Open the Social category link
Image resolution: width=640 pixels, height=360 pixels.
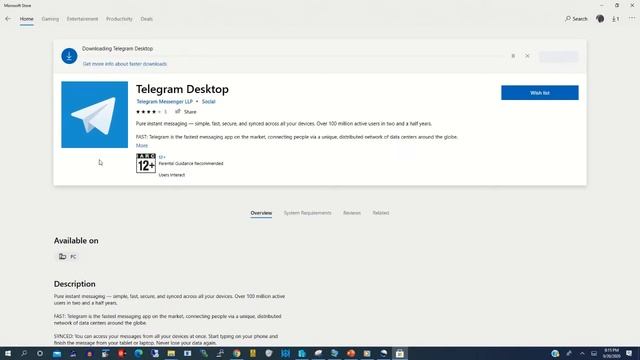tap(209, 102)
